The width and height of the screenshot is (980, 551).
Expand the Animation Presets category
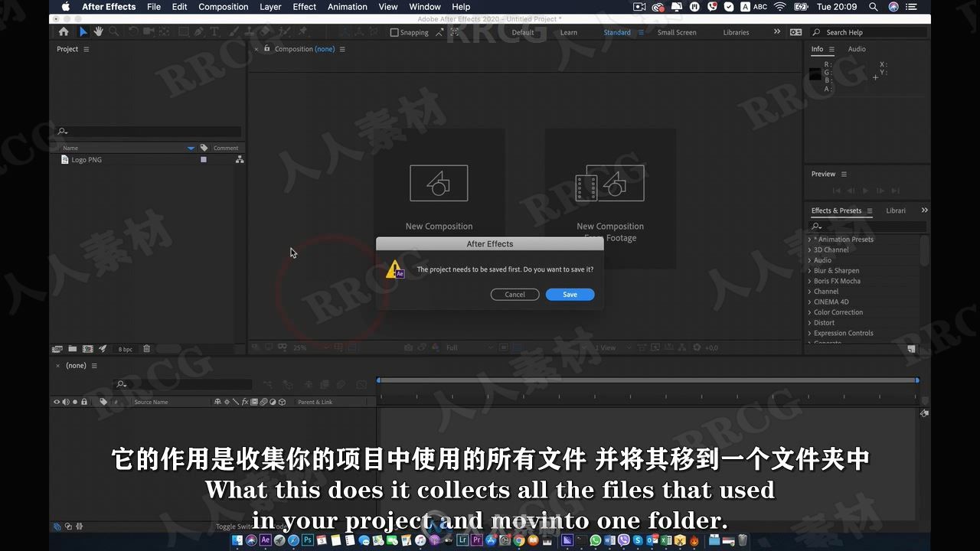click(810, 240)
